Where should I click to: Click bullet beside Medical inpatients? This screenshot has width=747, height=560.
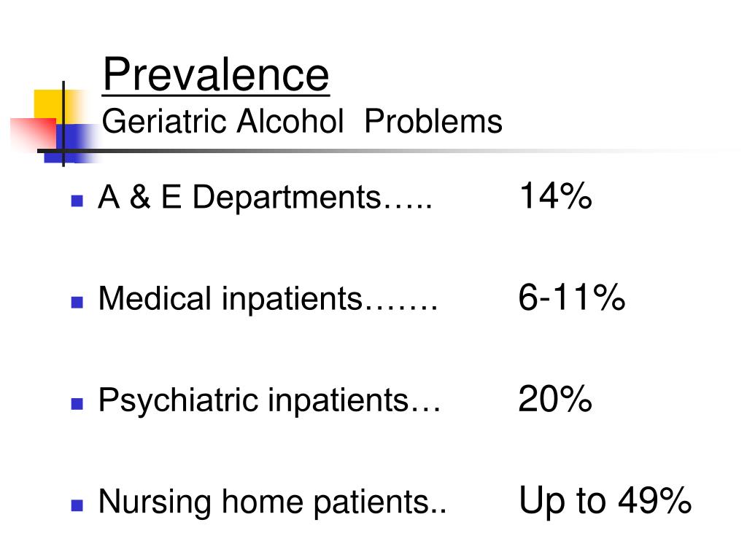click(77, 303)
